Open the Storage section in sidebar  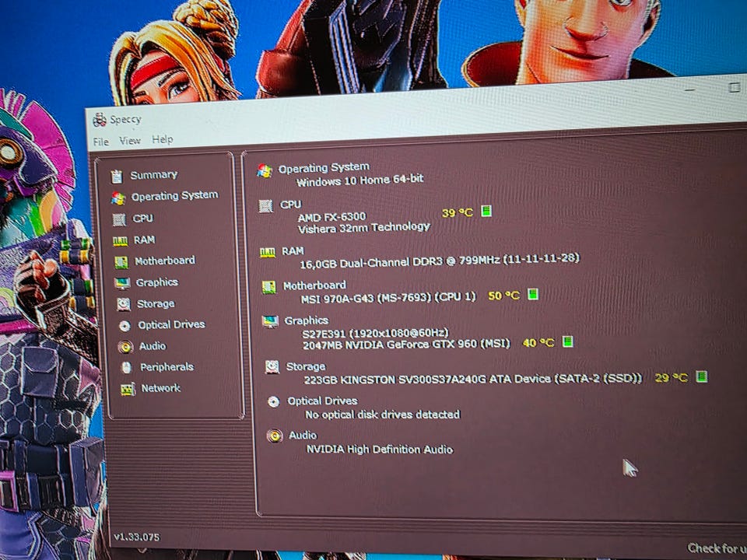pos(156,304)
